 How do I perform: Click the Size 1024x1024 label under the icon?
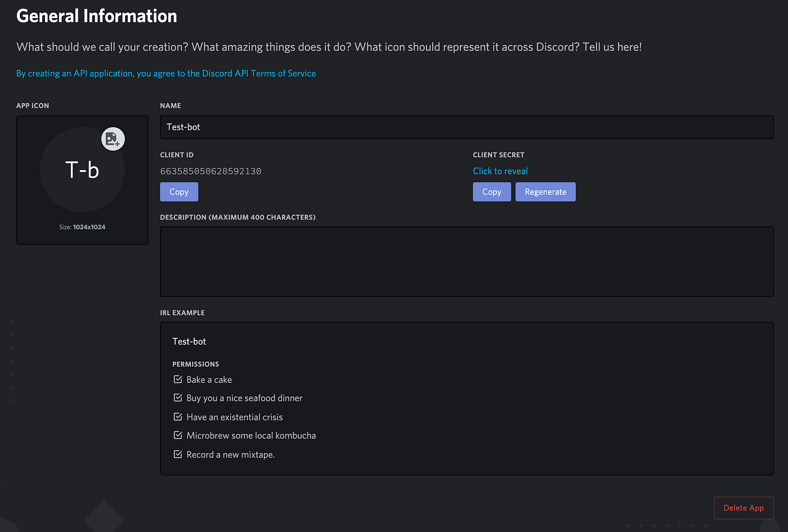(x=82, y=226)
